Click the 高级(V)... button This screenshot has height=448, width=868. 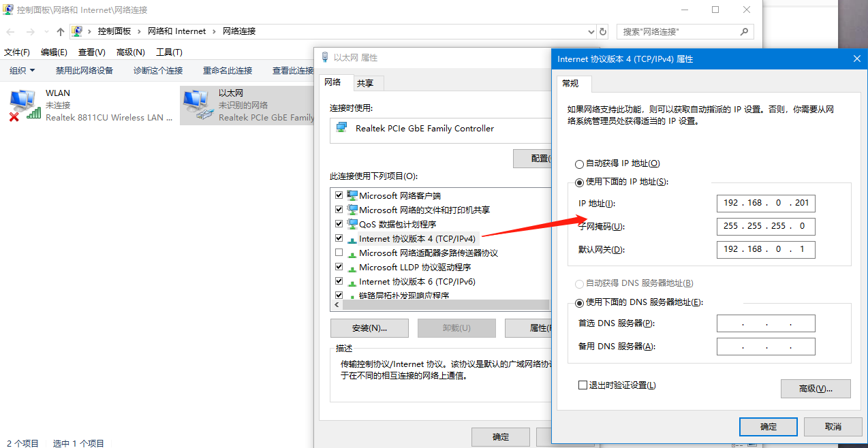(x=816, y=389)
